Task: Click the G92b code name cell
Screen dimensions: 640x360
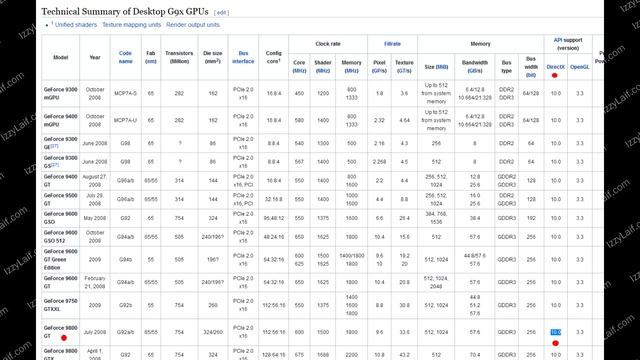Action: point(125,305)
